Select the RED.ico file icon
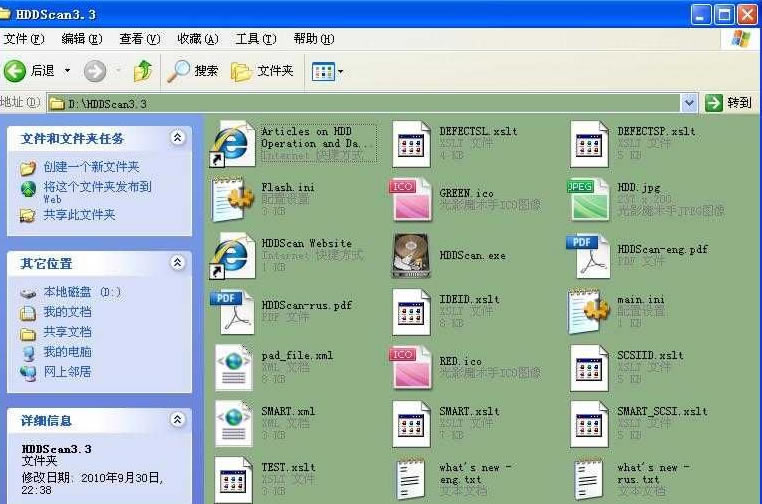The width and height of the screenshot is (762, 504). (x=410, y=367)
